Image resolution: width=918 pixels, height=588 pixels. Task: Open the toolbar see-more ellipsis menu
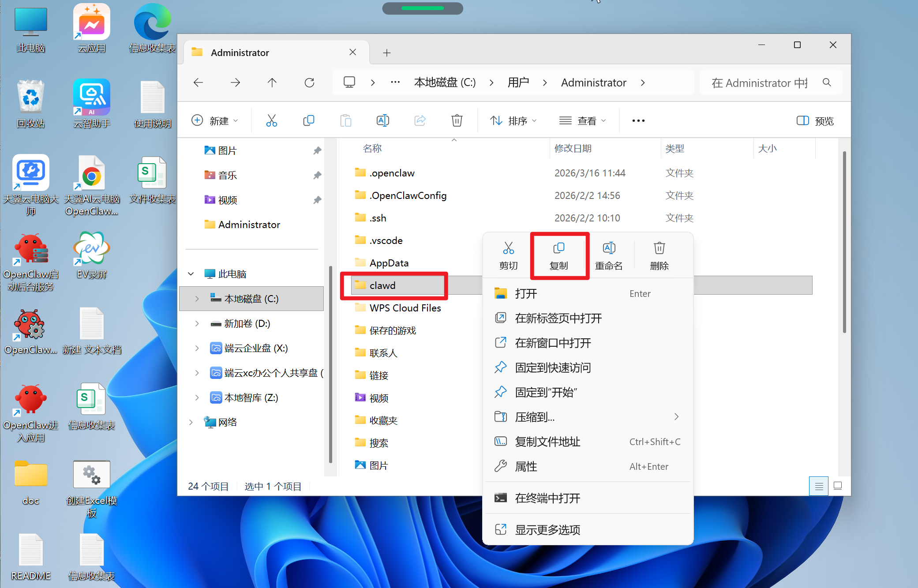(638, 120)
